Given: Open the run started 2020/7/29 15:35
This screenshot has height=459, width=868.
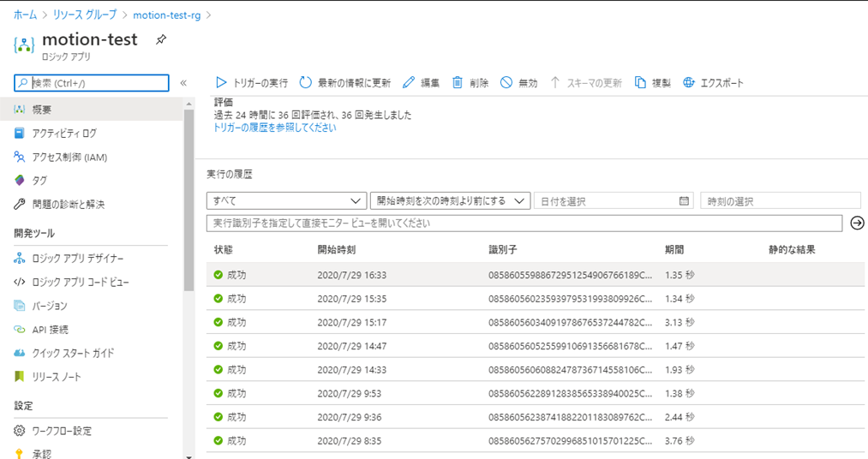Looking at the screenshot, I should tap(536, 299).
